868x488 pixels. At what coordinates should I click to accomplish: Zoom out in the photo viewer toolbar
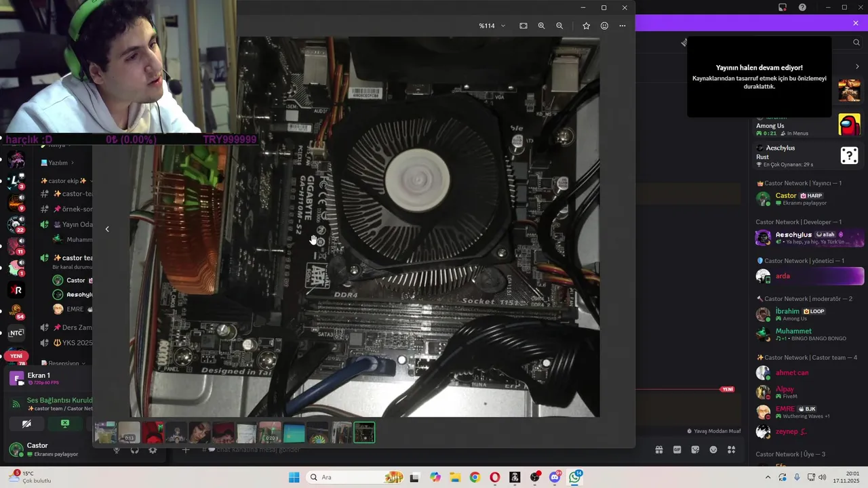[559, 26]
